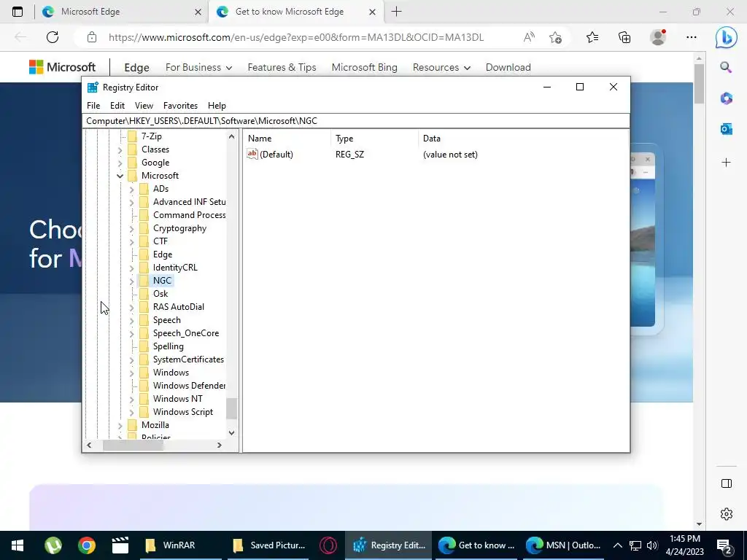This screenshot has height=560, width=747.
Task: Close the Get to know Microsoft Edge tab
Action: (373, 12)
